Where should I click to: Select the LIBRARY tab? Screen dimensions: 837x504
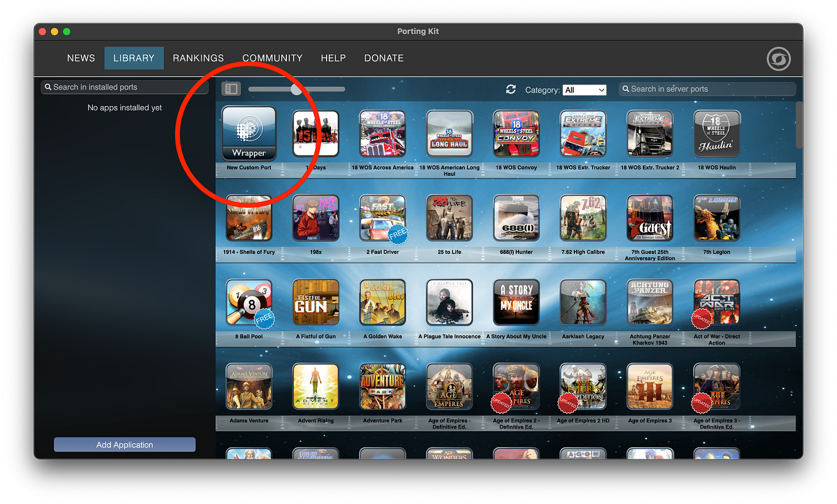tap(134, 58)
